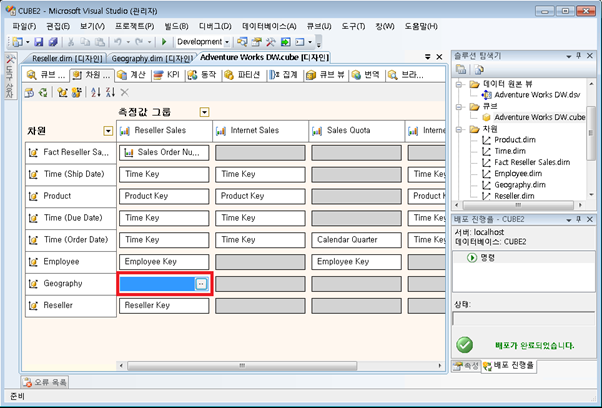This screenshot has width=602, height=408.
Task: Select Geography.dim in Solution Explorer
Action: coord(520,185)
